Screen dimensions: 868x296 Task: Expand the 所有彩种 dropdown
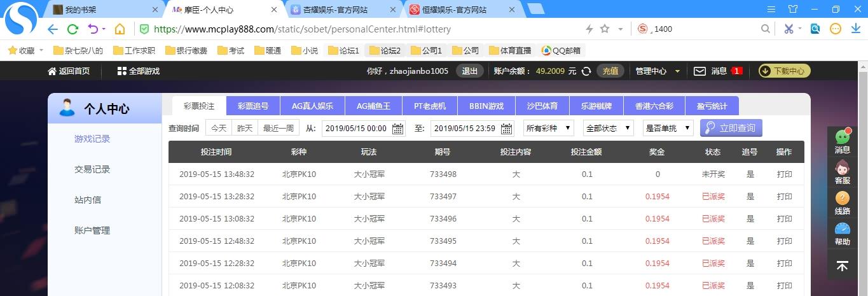548,128
